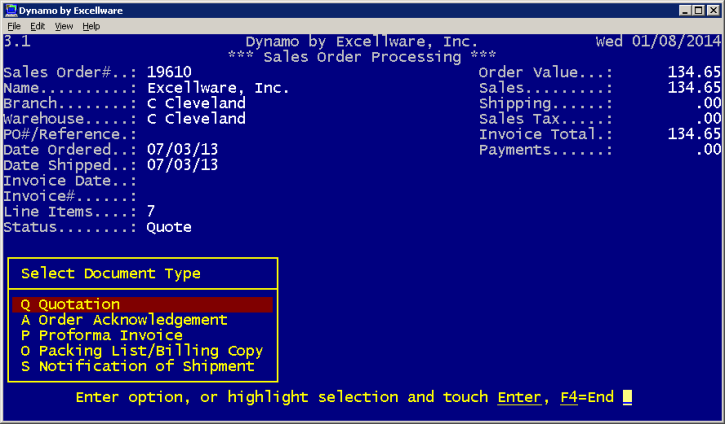Click Invoice Total amount 134.65
The width and height of the screenshot is (725, 424).
coord(694,134)
